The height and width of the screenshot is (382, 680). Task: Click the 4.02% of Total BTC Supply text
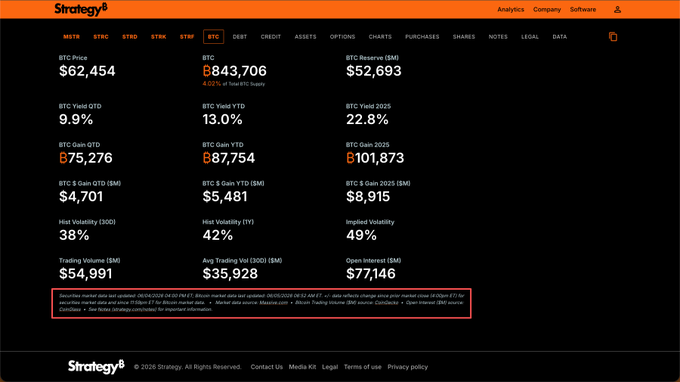pyautogui.click(x=234, y=84)
